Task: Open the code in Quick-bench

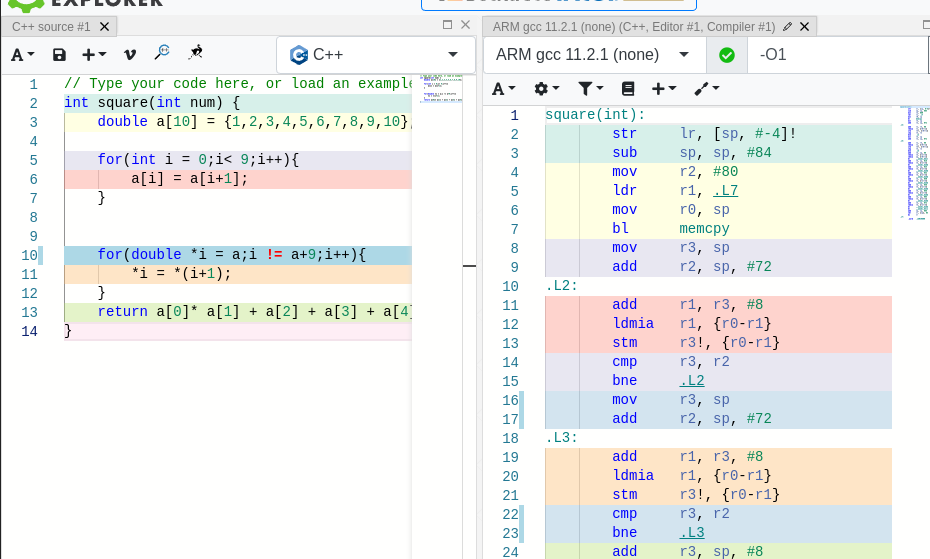Action: (195, 54)
